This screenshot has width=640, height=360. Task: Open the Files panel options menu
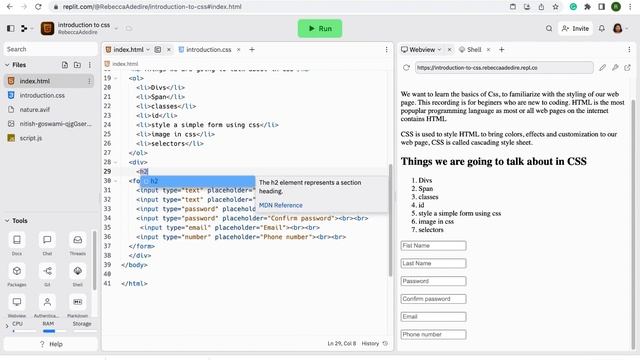coord(89,65)
